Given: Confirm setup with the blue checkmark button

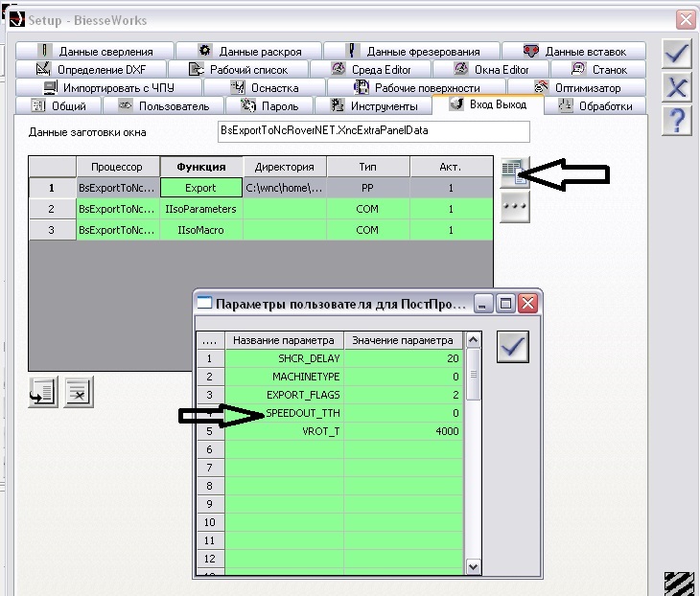Looking at the screenshot, I should coord(677,54).
